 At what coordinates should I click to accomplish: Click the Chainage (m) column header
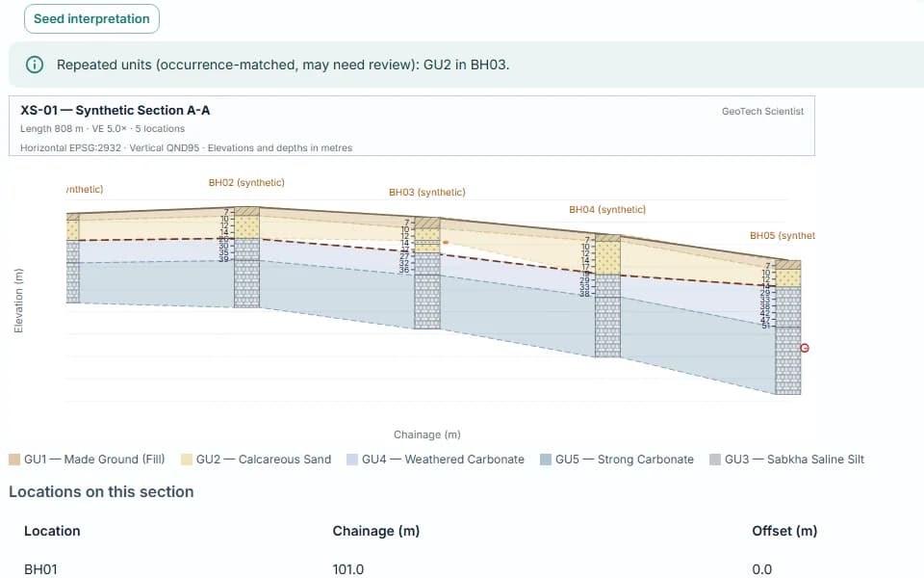pyautogui.click(x=376, y=531)
